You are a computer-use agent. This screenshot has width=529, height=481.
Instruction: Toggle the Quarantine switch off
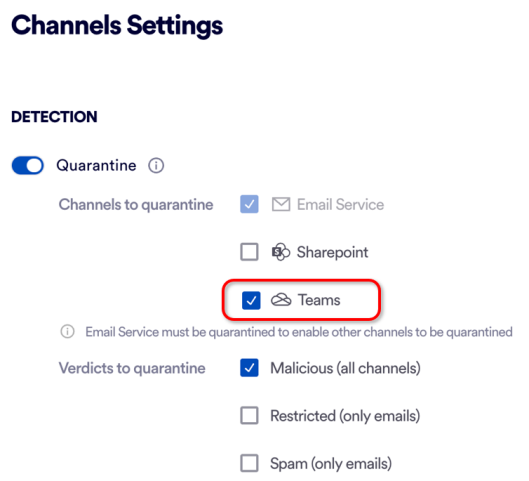pyautogui.click(x=28, y=166)
